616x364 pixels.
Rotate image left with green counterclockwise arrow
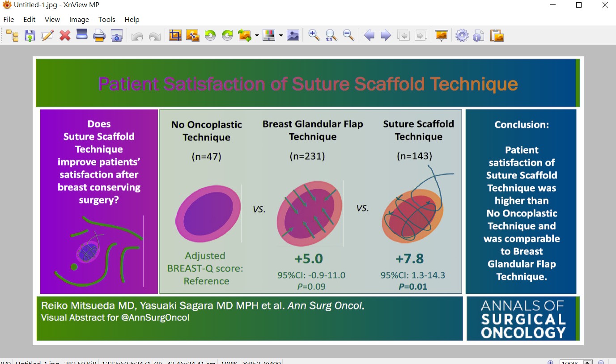[x=210, y=35]
